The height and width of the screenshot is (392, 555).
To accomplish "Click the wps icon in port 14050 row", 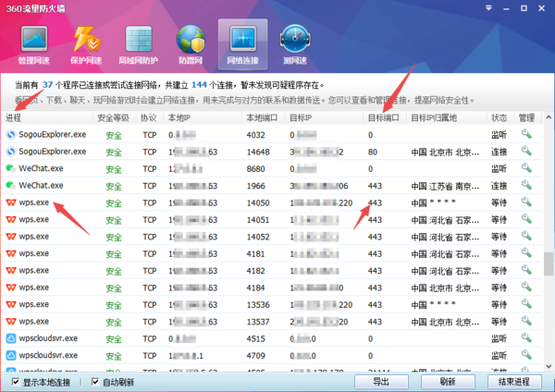I will pos(11,202).
